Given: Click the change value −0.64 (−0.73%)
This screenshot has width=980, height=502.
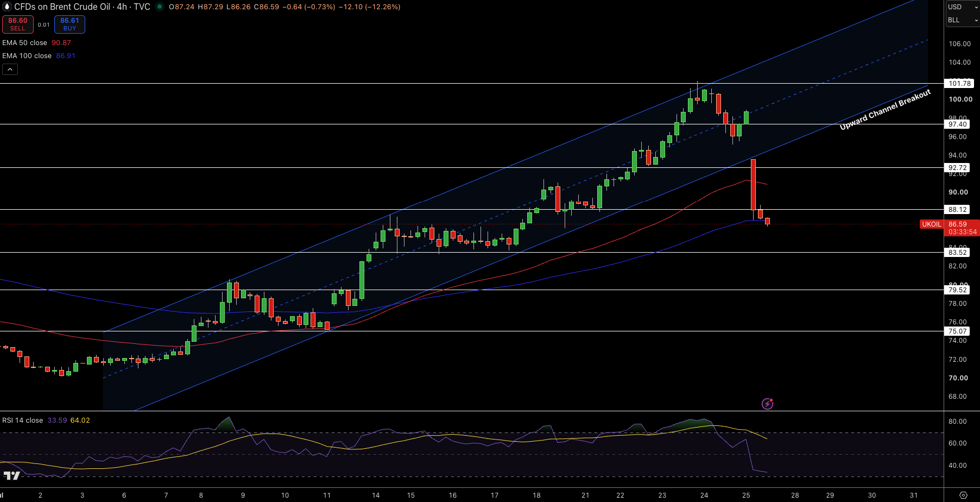Looking at the screenshot, I should pos(309,7).
